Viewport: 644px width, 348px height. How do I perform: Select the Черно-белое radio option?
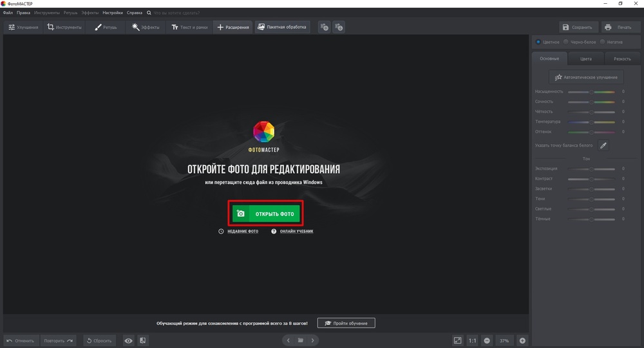[x=566, y=42]
